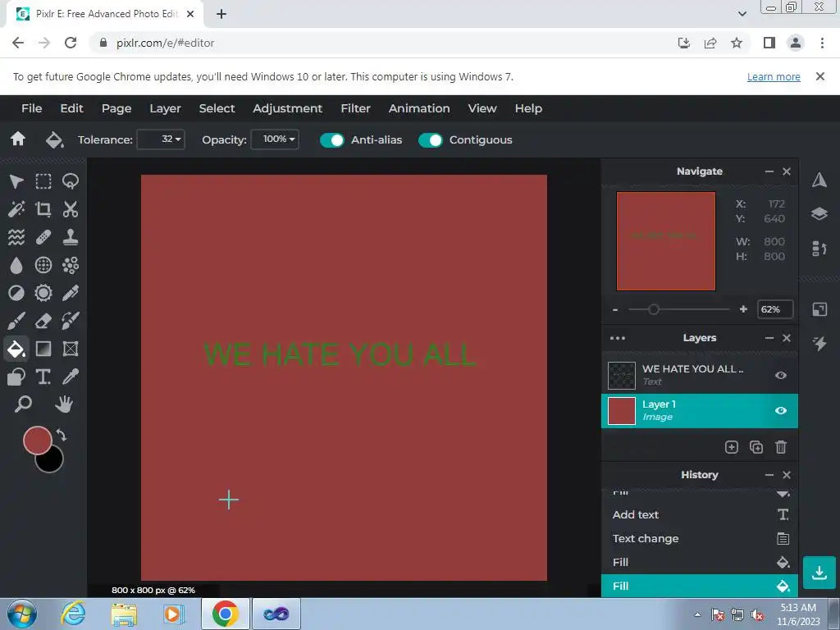840x630 pixels.
Task: Open the File menu
Action: click(32, 108)
